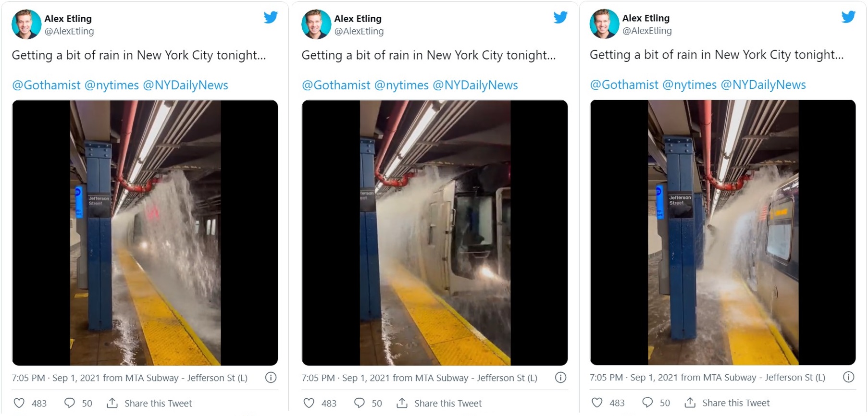Open the @Gothamist mention in the first tweet

(x=46, y=86)
